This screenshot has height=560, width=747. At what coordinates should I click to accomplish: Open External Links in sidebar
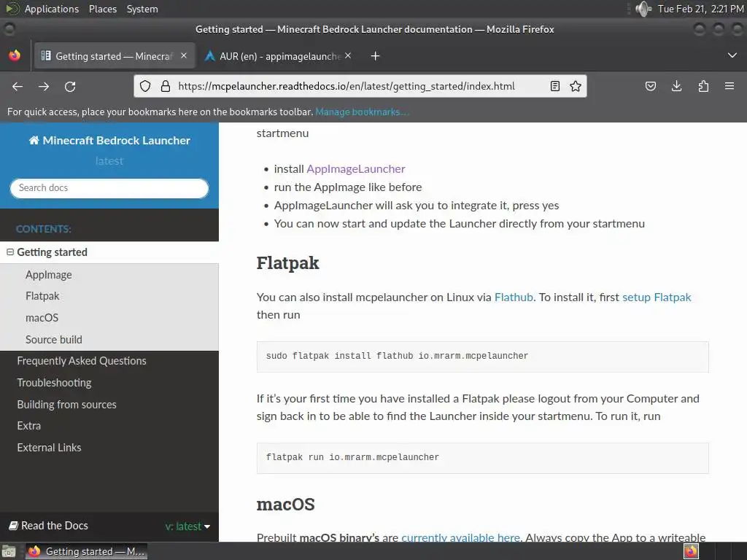(49, 448)
